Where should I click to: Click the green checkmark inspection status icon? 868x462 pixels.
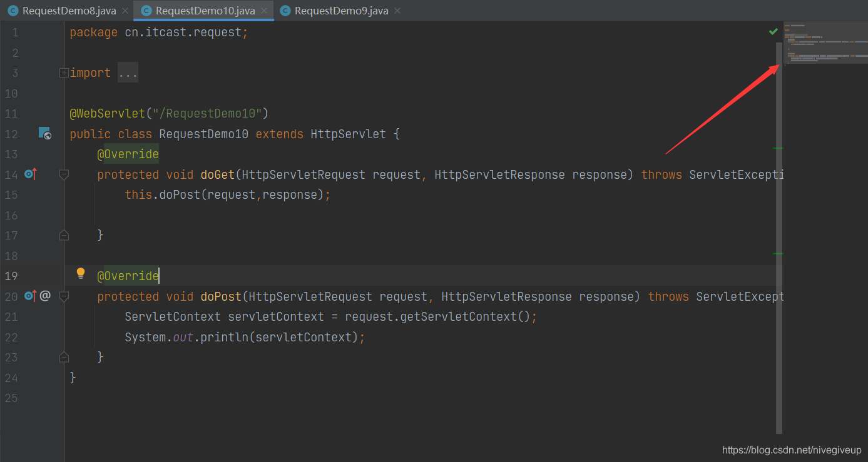[x=774, y=31]
